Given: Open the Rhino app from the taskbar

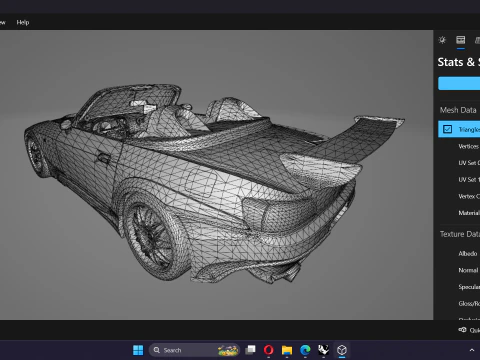Looking at the screenshot, I should pos(323,350).
